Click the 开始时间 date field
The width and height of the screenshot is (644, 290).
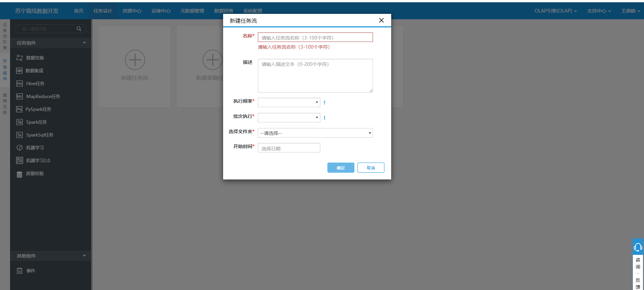click(289, 148)
